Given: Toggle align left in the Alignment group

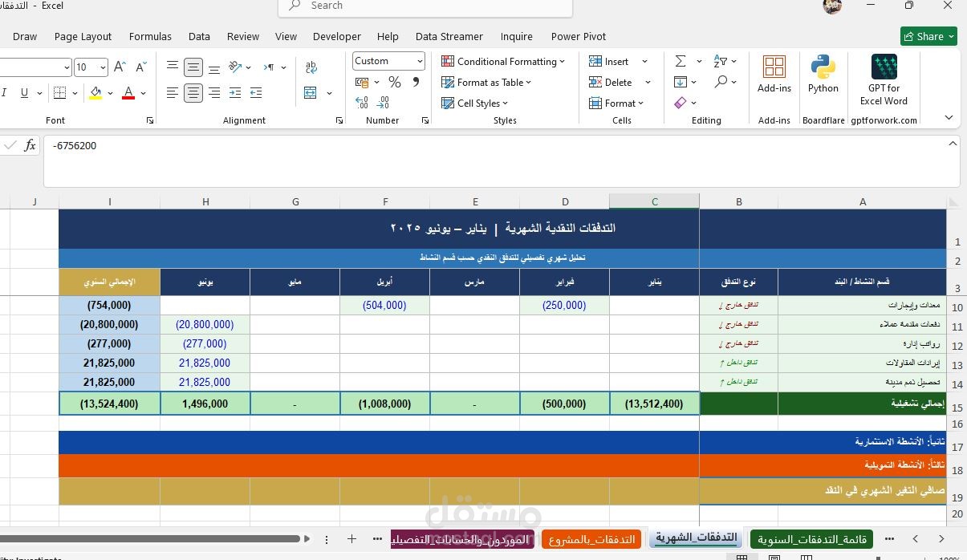Looking at the screenshot, I should pyautogui.click(x=173, y=93).
